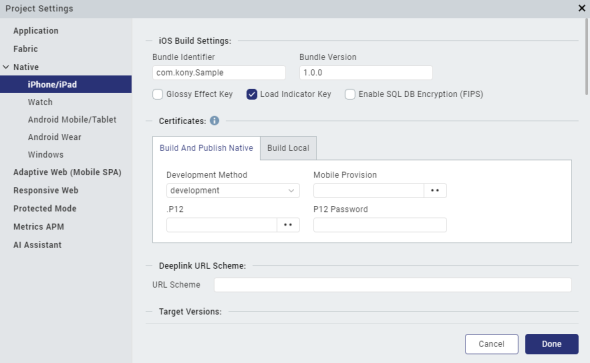Image resolution: width=590 pixels, height=363 pixels.
Task: Switch to the Build Local tab
Action: pos(288,148)
